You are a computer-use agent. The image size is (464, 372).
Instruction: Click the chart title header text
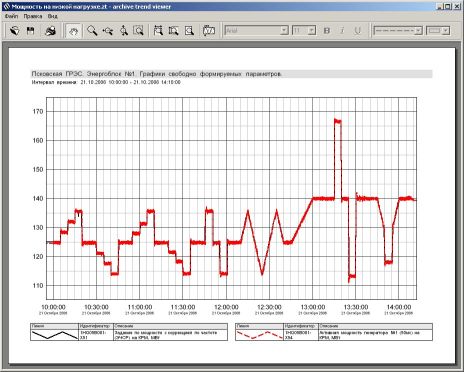pyautogui.click(x=157, y=74)
